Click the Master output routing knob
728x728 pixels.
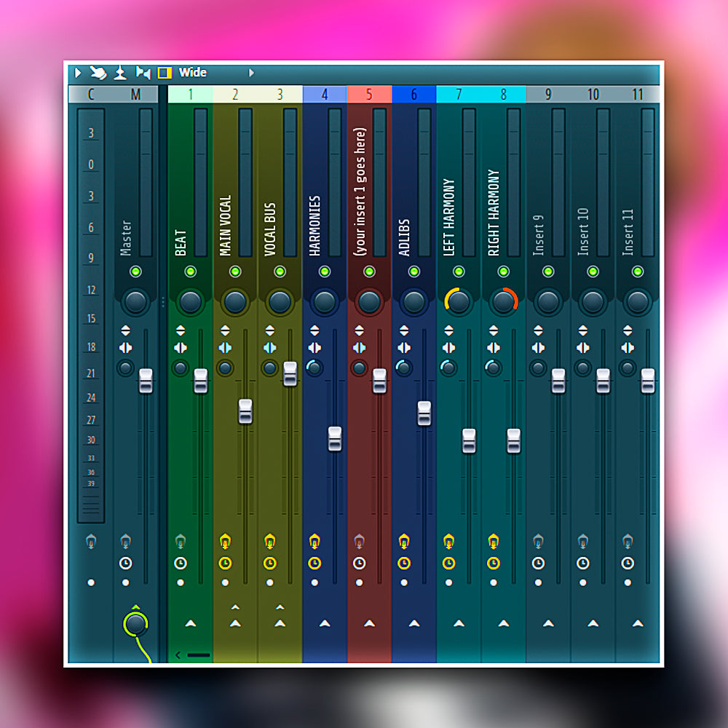[x=135, y=624]
